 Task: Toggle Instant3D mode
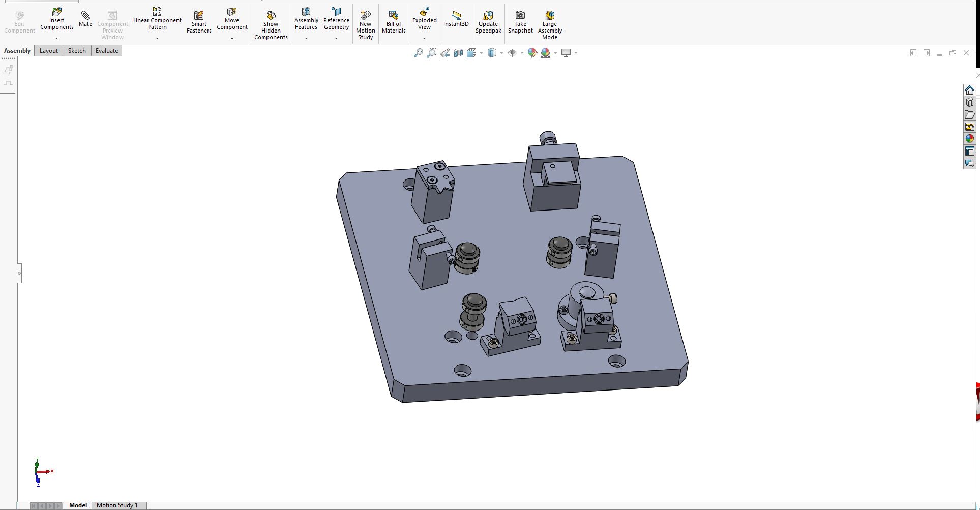[x=456, y=19]
